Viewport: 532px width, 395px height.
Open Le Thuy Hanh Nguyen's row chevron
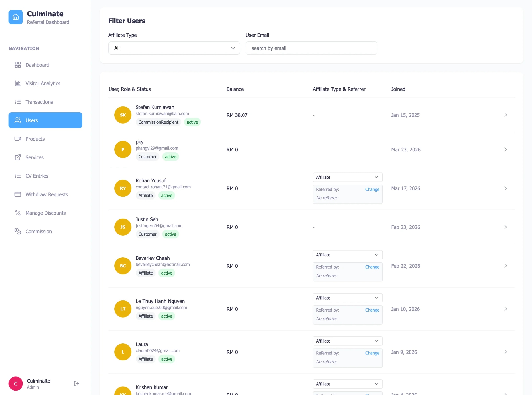point(505,309)
